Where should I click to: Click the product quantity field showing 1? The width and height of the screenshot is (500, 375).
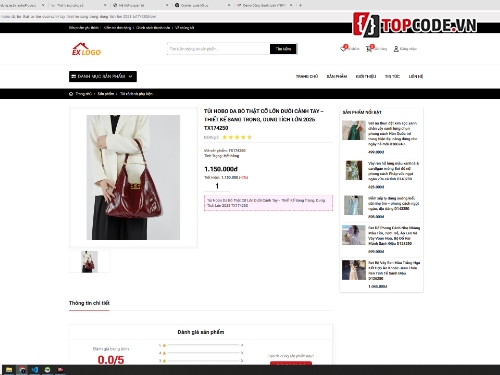(x=217, y=186)
